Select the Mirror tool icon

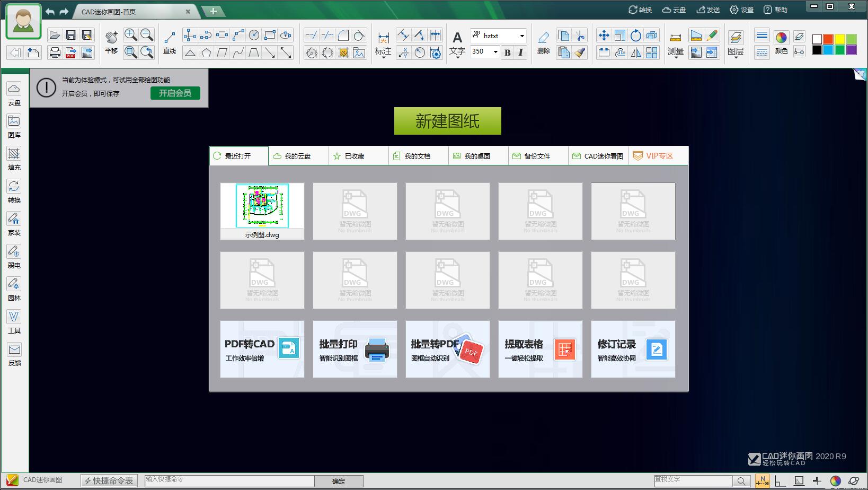(636, 52)
